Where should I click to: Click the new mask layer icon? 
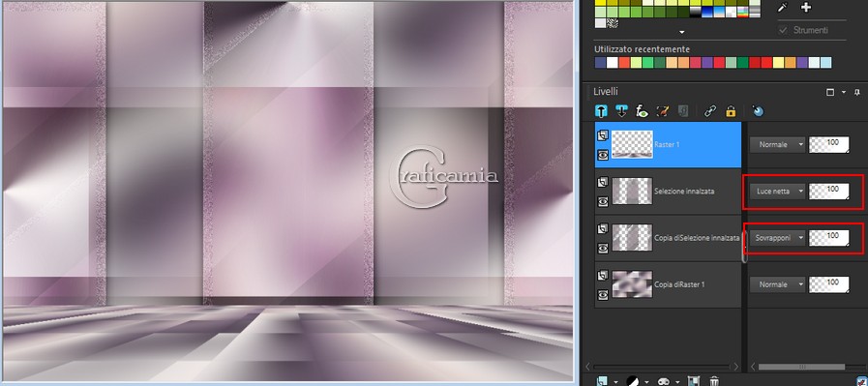click(x=663, y=381)
